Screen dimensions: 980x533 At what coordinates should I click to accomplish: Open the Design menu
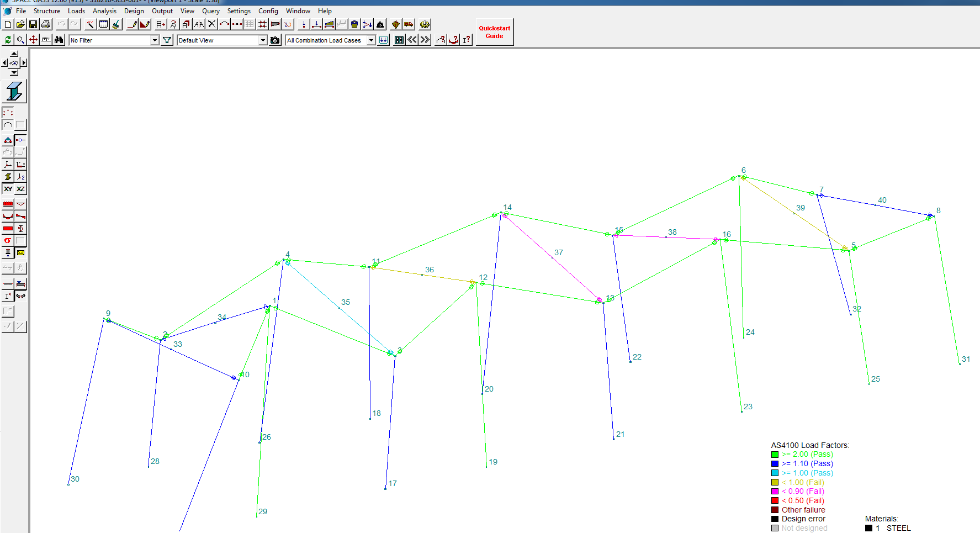[134, 11]
